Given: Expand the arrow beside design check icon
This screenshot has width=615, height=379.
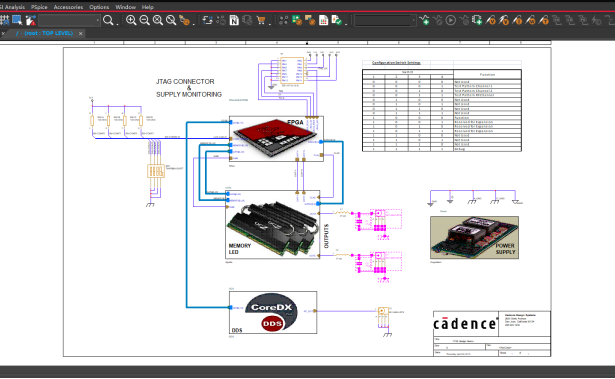Looking at the screenshot, I should click(346, 24).
